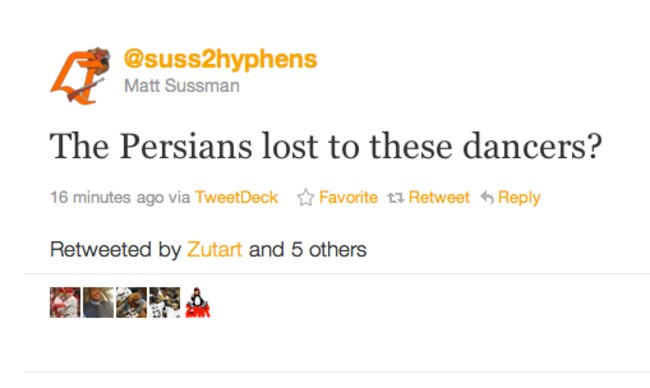This screenshot has width=650, height=388.
Task: Open the @suss2hyphens profile link
Action: click(221, 59)
